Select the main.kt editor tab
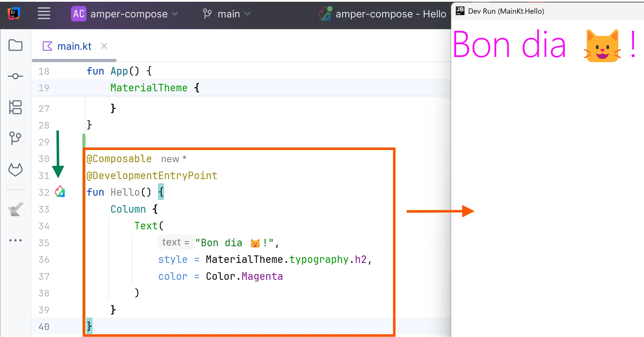The width and height of the screenshot is (644, 337). (x=74, y=46)
